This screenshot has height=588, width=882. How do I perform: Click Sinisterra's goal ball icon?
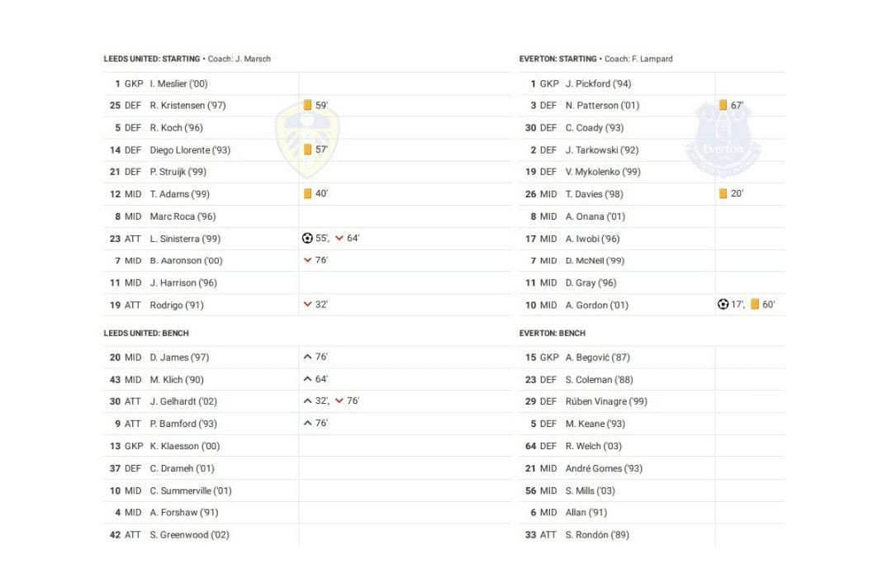click(307, 239)
